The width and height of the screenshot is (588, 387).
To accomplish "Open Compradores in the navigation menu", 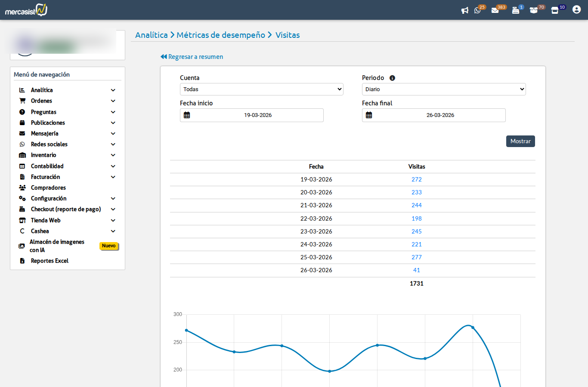I will pos(48,188).
